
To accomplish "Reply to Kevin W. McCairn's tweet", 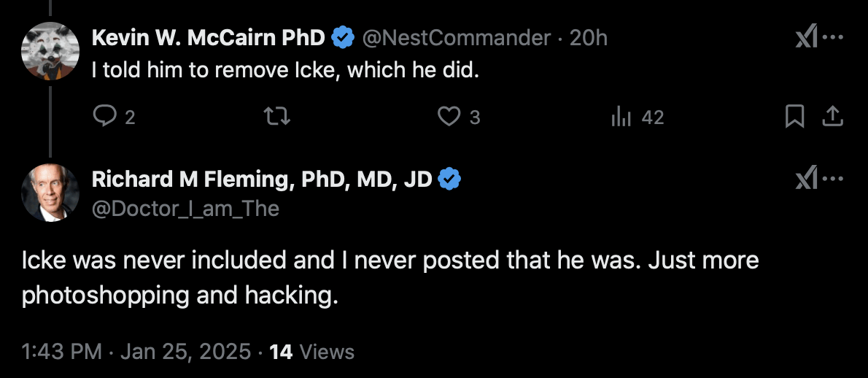I will click(x=105, y=117).
